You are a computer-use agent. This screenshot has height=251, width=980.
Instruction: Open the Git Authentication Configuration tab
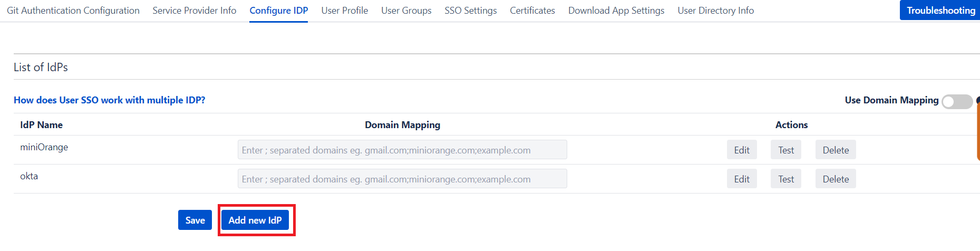73,11
